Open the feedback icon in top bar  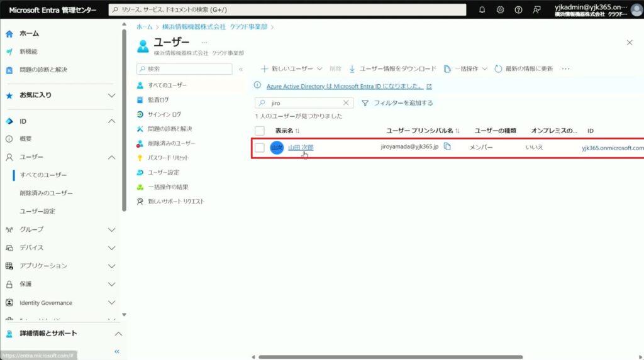536,9
